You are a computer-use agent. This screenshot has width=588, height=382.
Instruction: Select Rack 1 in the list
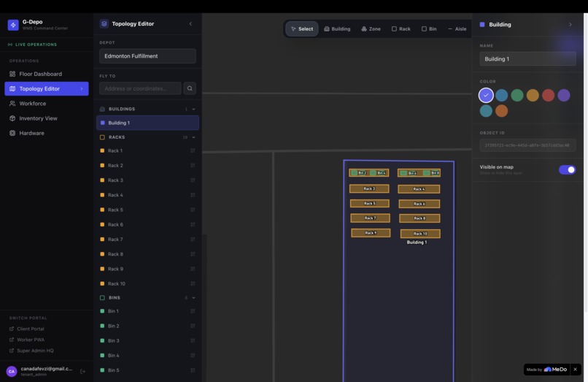tap(147, 150)
